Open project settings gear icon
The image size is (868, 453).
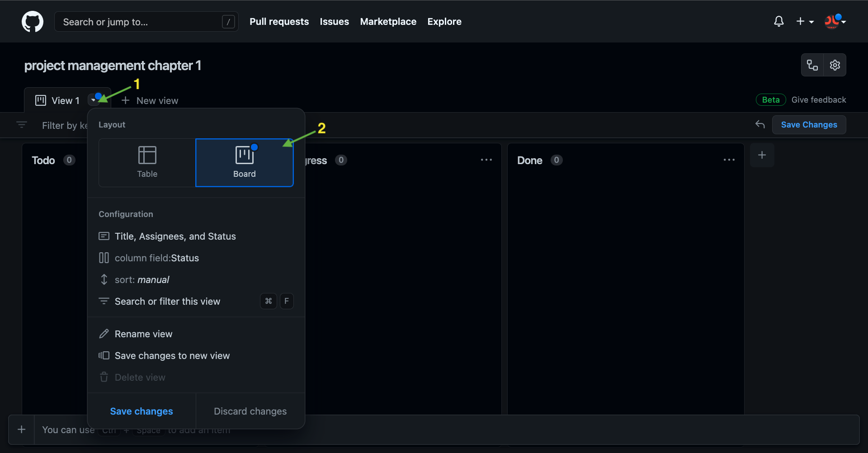point(835,65)
